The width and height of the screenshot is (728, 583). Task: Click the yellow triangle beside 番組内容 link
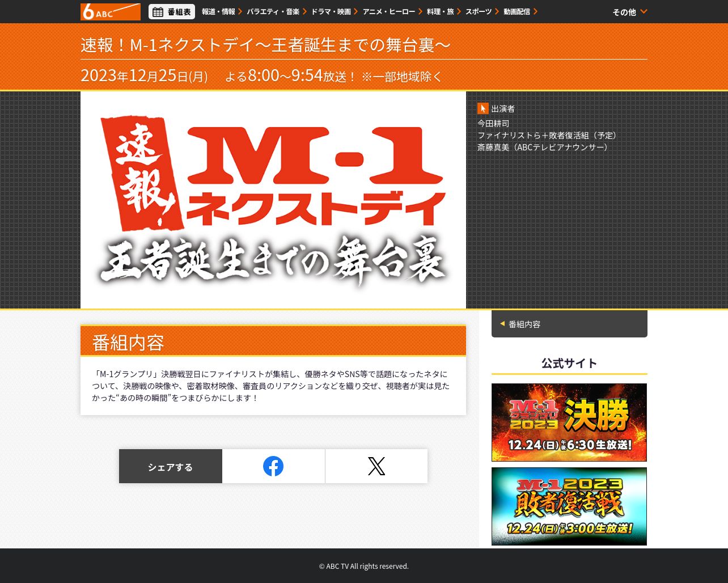click(502, 324)
